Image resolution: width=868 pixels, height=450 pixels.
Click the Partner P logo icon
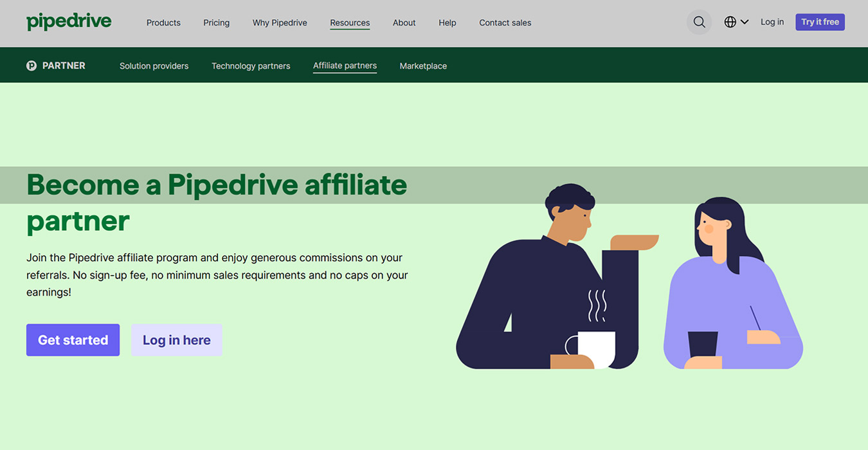(32, 66)
